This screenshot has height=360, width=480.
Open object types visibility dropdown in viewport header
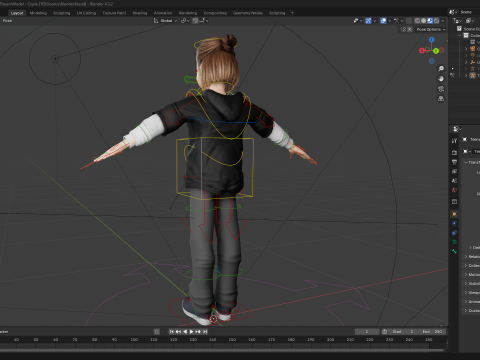(357, 21)
